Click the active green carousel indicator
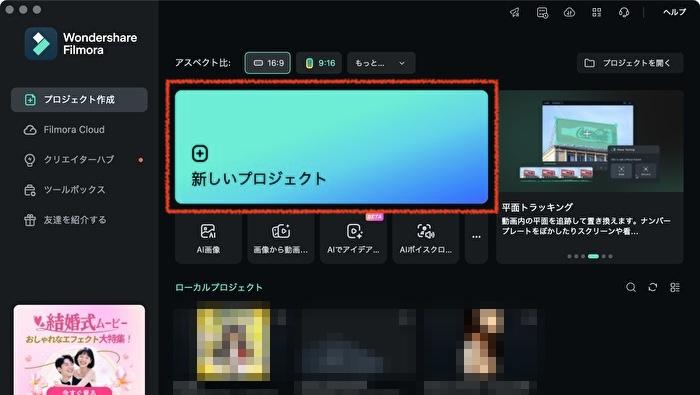700x395 pixels. (x=593, y=256)
